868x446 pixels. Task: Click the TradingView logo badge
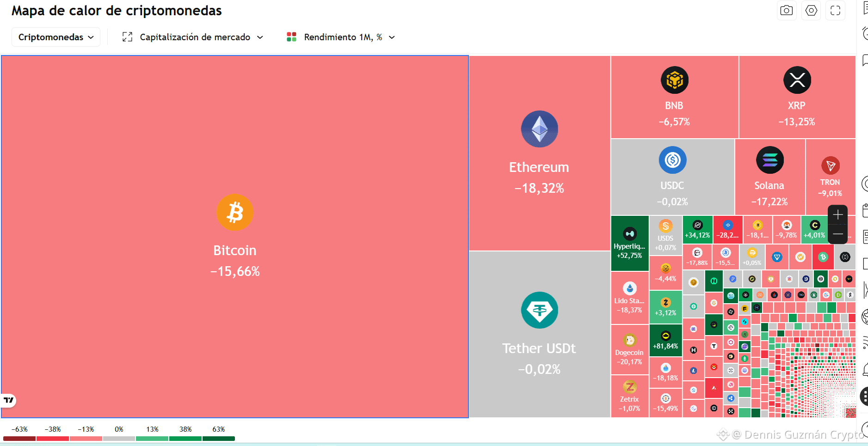point(9,400)
